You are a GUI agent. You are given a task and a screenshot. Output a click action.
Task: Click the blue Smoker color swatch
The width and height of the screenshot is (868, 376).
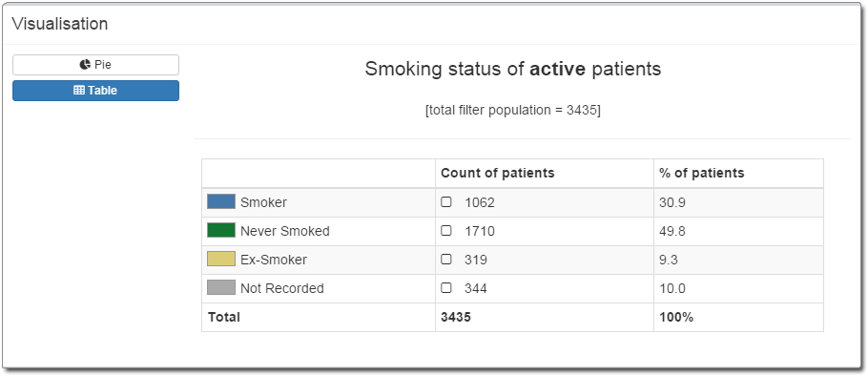(x=221, y=201)
